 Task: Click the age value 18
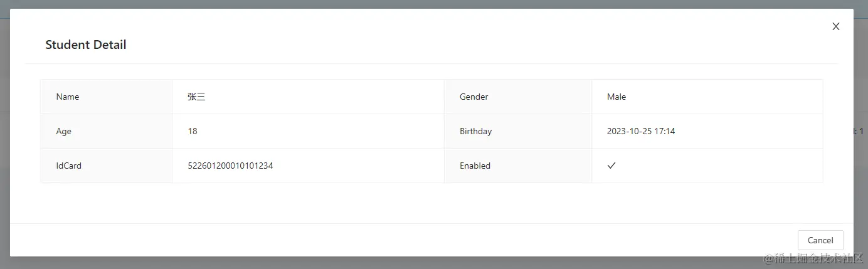pyautogui.click(x=193, y=131)
